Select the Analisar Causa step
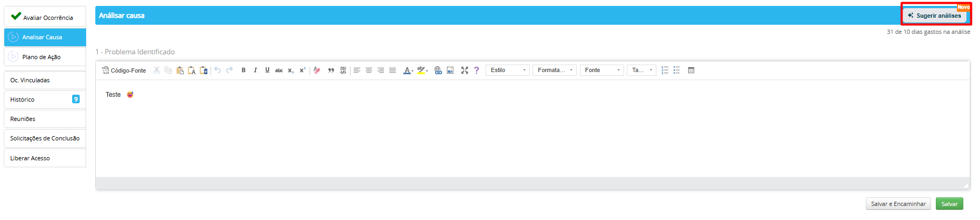 (x=45, y=37)
